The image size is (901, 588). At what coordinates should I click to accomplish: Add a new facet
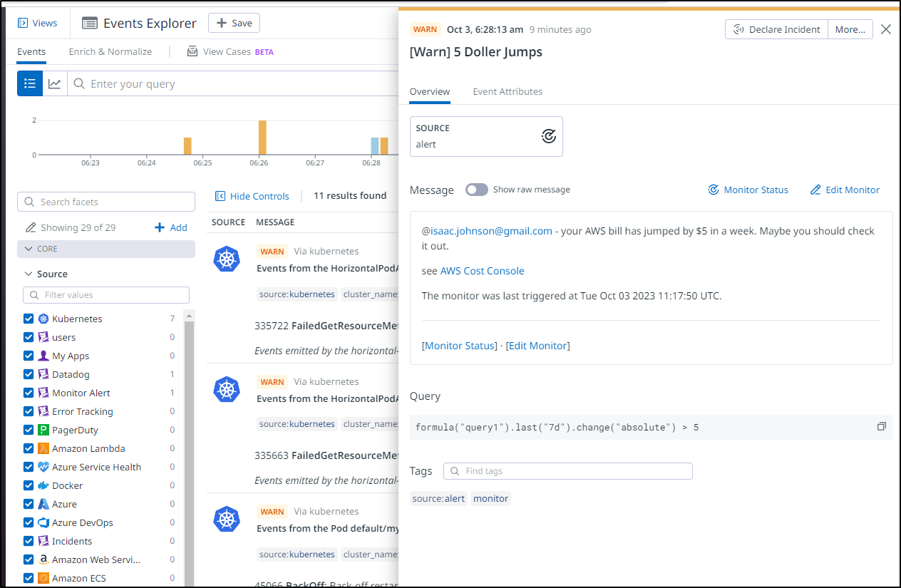(171, 227)
